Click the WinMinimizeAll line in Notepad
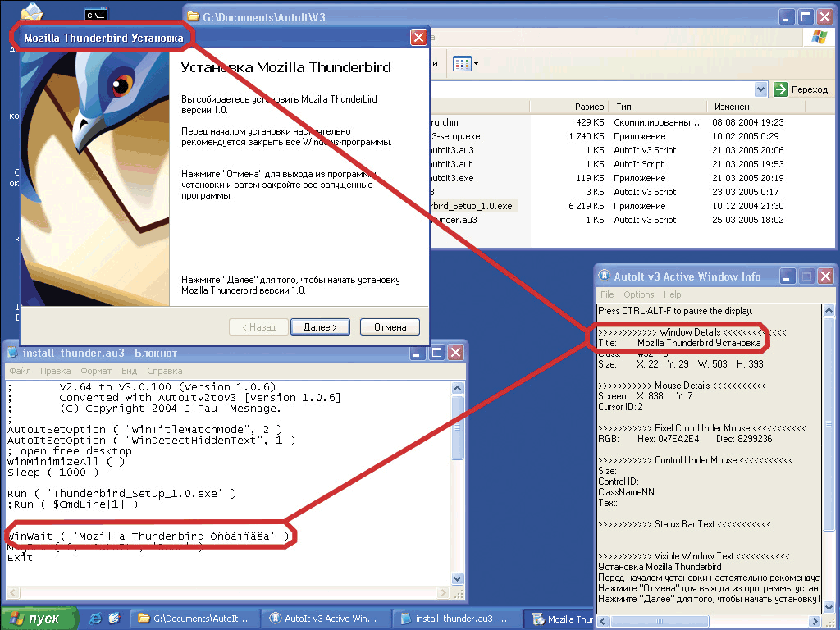Screen dimensions: 840x630 pos(66,461)
